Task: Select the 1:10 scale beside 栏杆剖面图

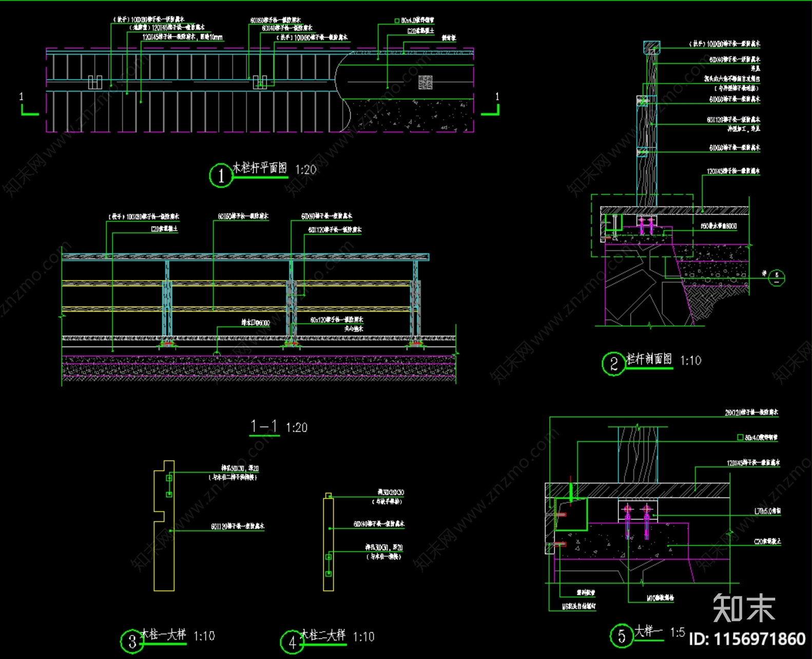Action: (x=691, y=361)
